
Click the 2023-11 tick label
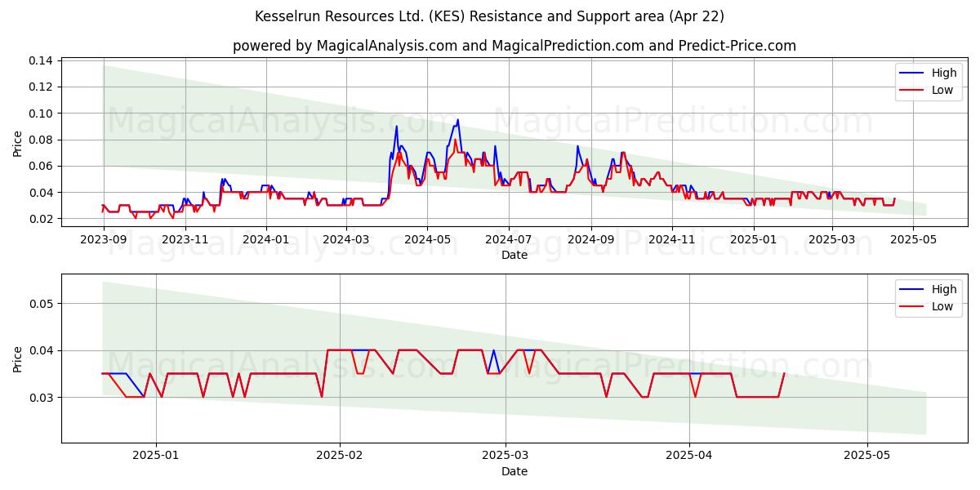click(x=185, y=239)
